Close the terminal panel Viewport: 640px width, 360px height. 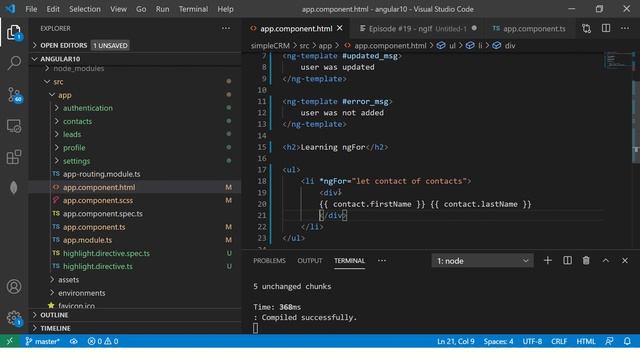click(x=625, y=260)
